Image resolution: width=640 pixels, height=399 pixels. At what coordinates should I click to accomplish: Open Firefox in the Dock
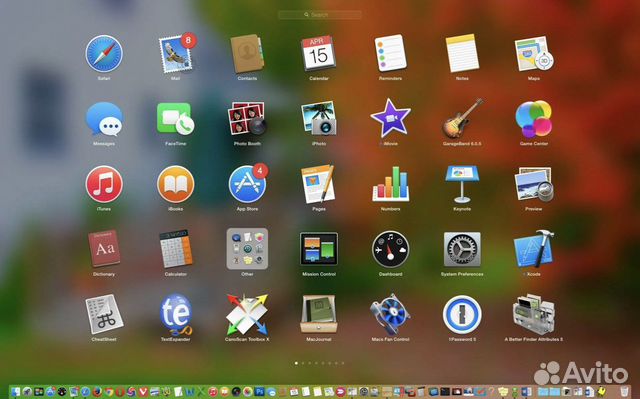[97, 392]
